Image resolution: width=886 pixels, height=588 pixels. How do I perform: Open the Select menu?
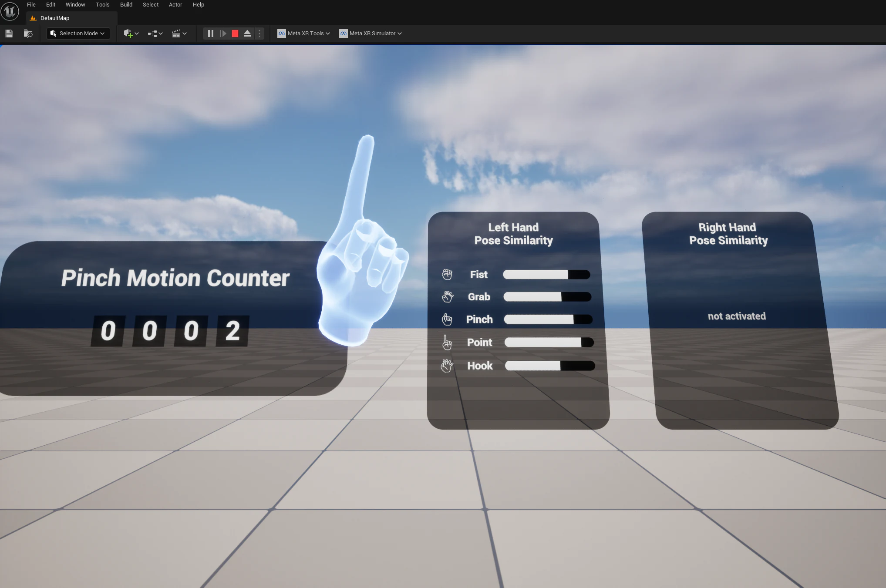(151, 5)
